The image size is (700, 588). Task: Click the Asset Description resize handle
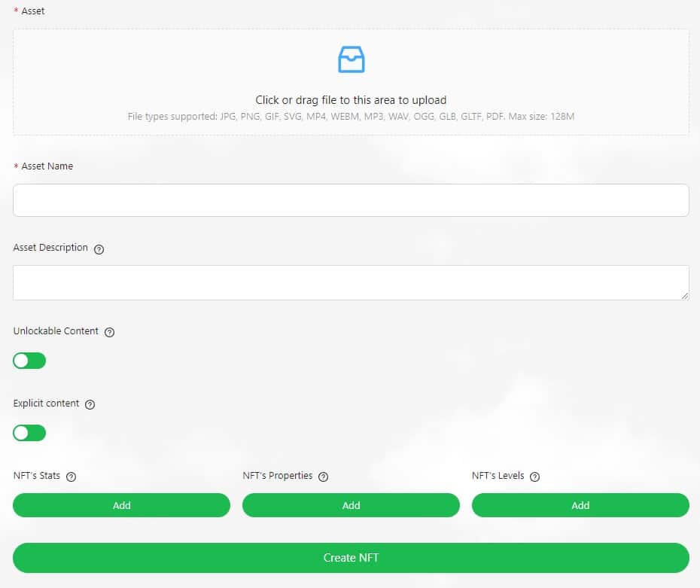tap(685, 296)
